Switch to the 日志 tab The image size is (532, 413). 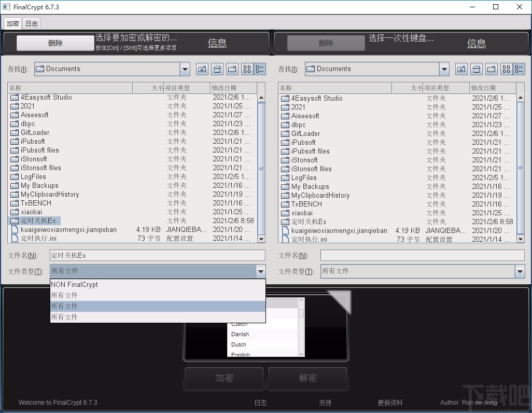(31, 23)
